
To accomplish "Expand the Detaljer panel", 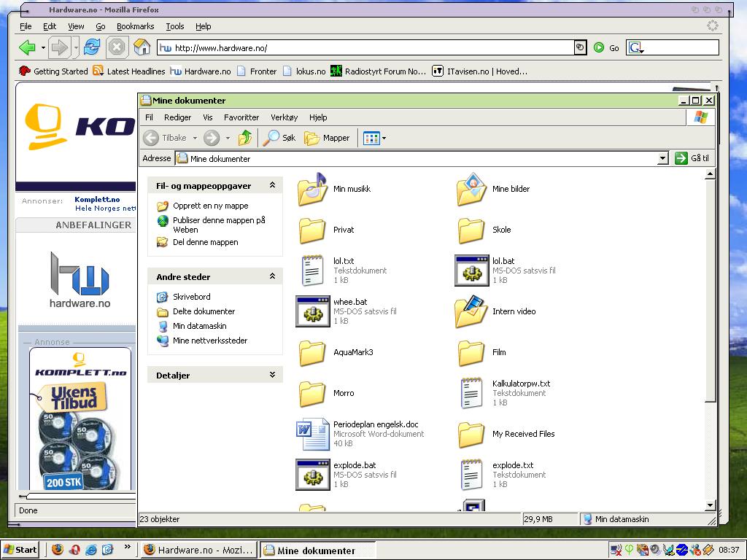I will click(272, 376).
